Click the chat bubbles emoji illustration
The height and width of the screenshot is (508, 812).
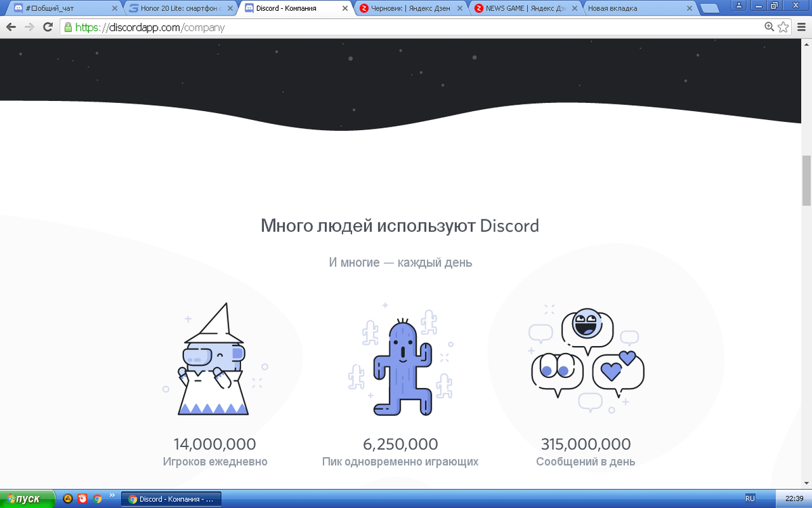(x=587, y=359)
